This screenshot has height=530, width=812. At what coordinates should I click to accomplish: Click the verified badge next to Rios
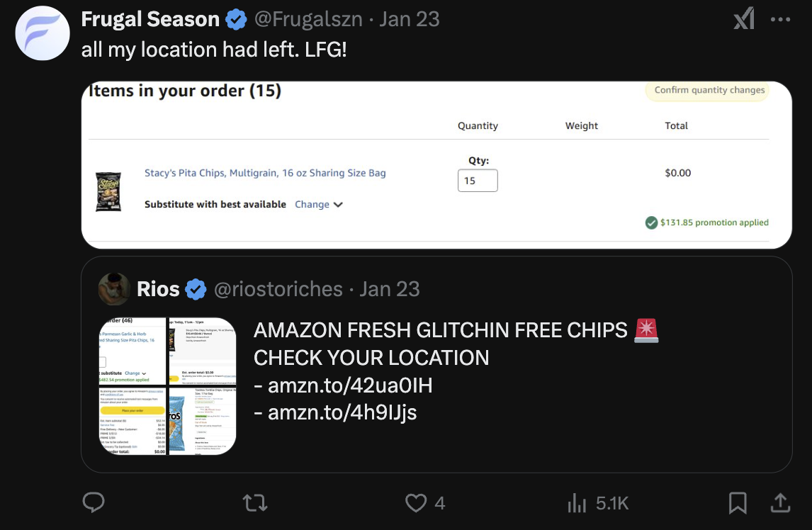[x=196, y=289]
